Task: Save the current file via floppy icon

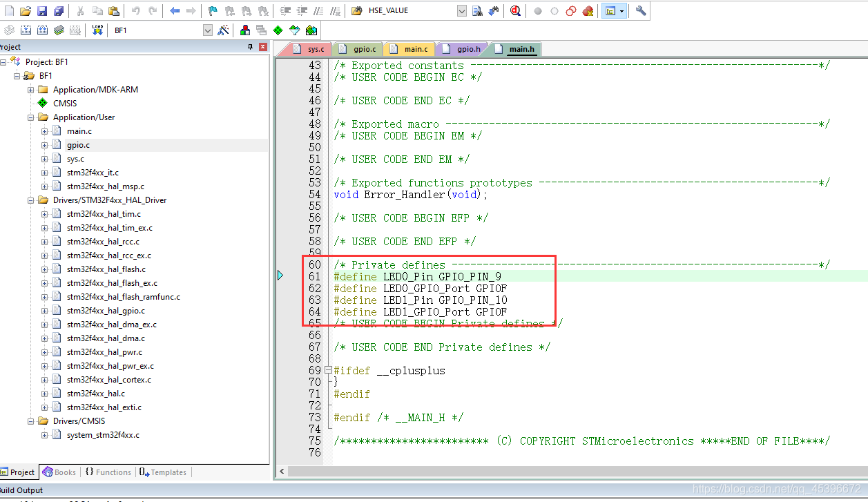Action: (42, 11)
